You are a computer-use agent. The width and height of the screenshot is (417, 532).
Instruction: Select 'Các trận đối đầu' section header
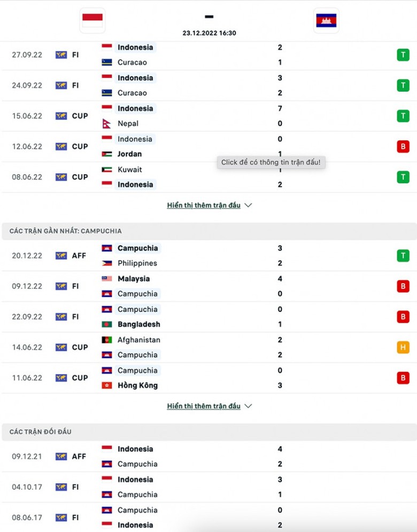coord(41,432)
